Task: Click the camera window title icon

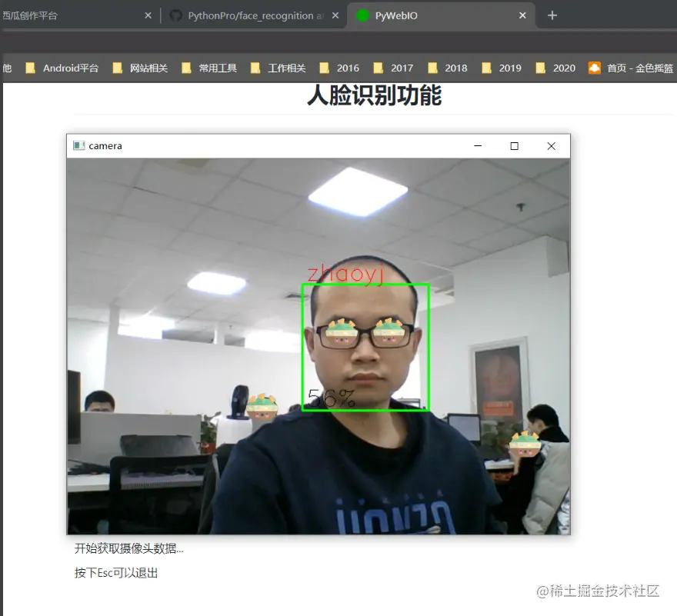Action: point(78,145)
